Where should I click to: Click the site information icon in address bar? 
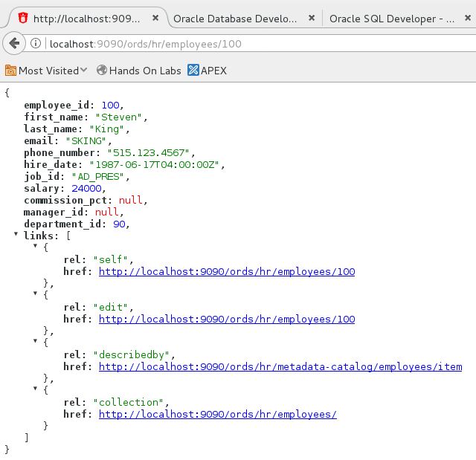36,44
